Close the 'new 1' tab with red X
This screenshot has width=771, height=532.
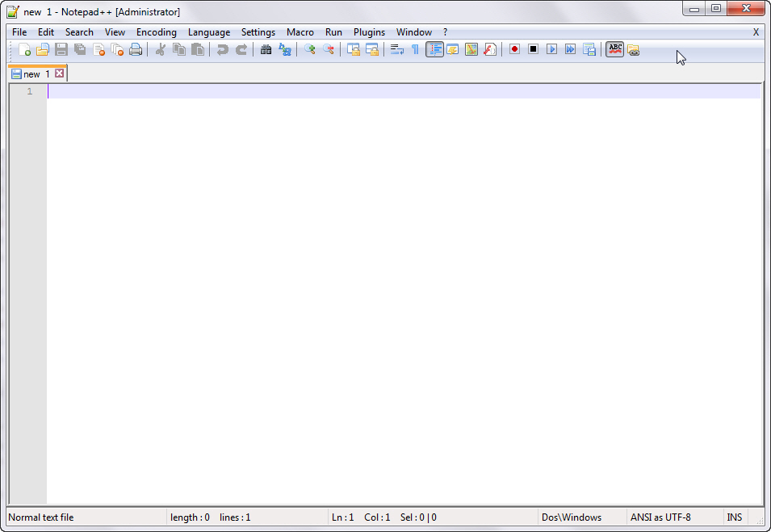59,73
